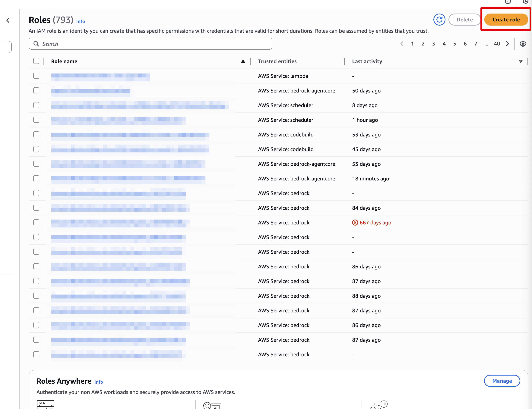Open the Info link beside Roles Anywhere
The height and width of the screenshot is (409, 532).
pyautogui.click(x=99, y=382)
